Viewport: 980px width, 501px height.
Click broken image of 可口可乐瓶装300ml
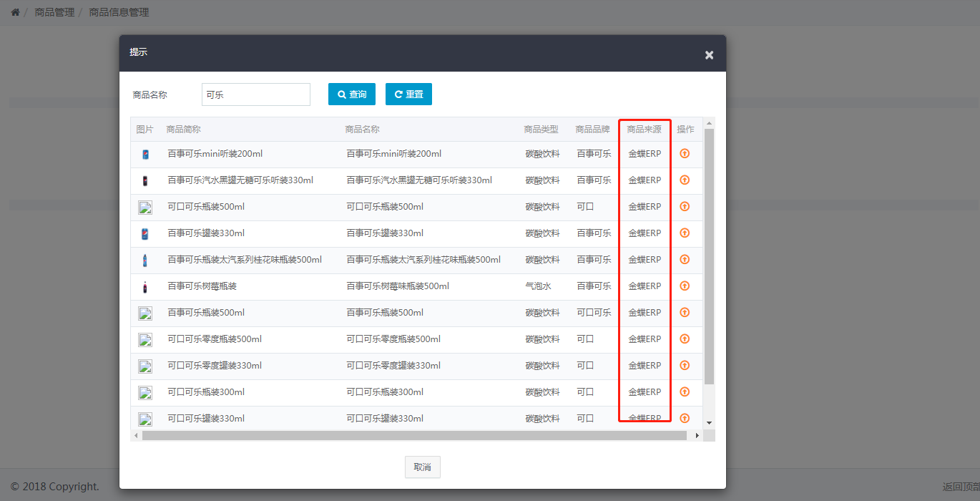[145, 393]
